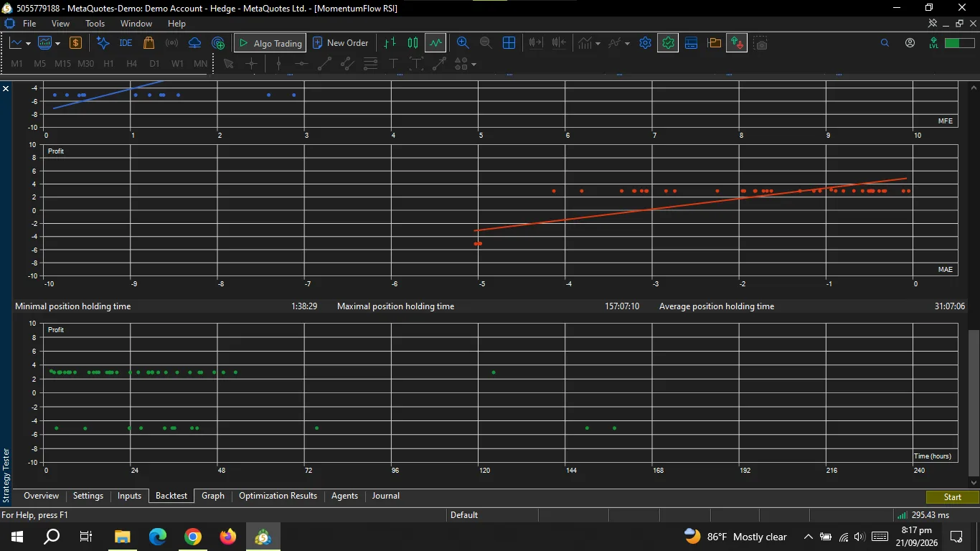
Task: Expand the chart type dropdown arrow
Action: [28, 44]
